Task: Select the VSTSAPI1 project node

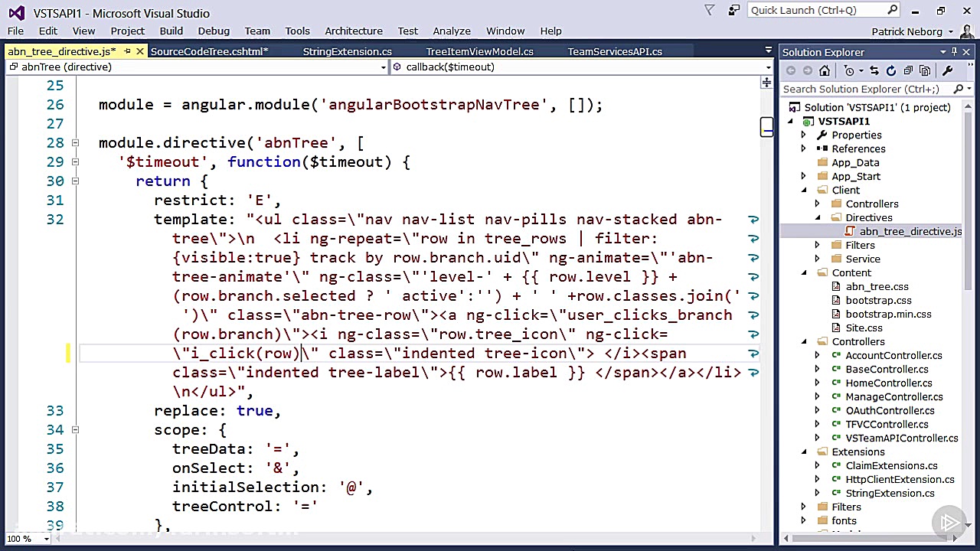Action: 844,121
